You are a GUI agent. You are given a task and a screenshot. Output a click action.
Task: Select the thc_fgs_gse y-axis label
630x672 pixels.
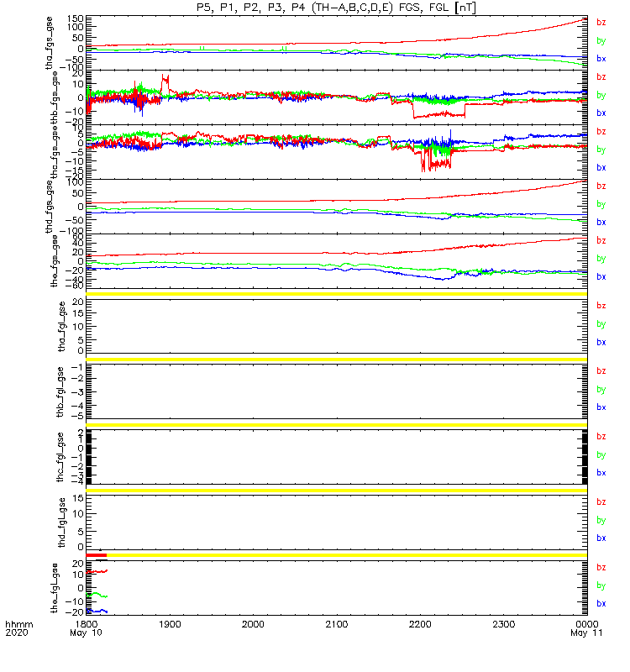[x=54, y=152]
